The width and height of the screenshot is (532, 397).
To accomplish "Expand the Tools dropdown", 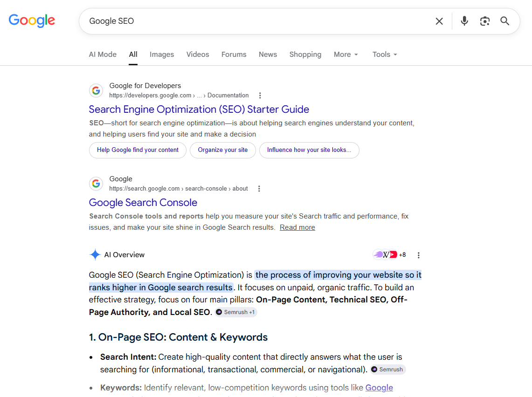I will coord(384,55).
